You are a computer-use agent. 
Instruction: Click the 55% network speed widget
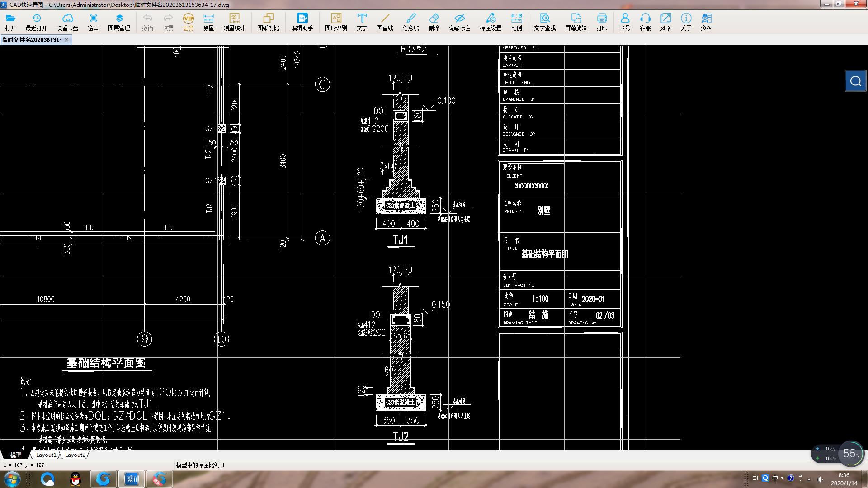(852, 453)
